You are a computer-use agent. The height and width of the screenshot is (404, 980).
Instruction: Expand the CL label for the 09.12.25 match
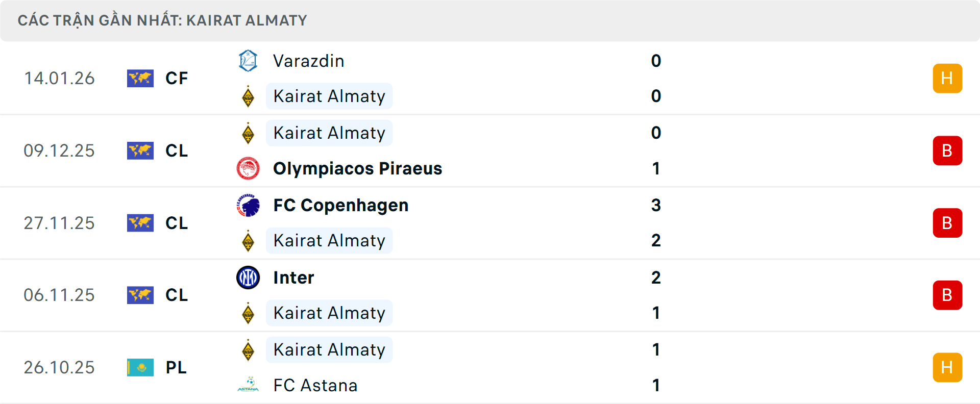click(x=176, y=150)
